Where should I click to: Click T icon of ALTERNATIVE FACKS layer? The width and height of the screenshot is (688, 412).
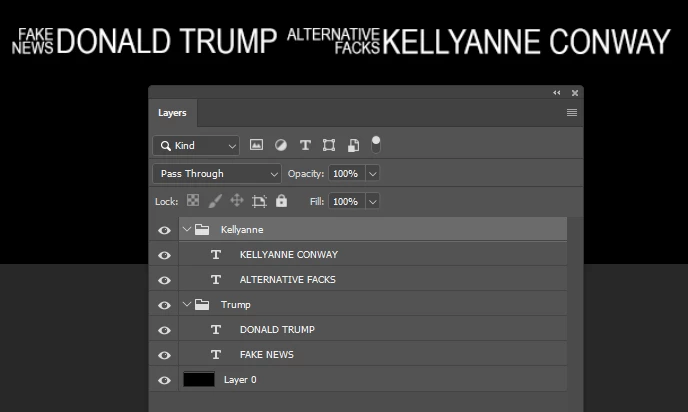click(215, 279)
